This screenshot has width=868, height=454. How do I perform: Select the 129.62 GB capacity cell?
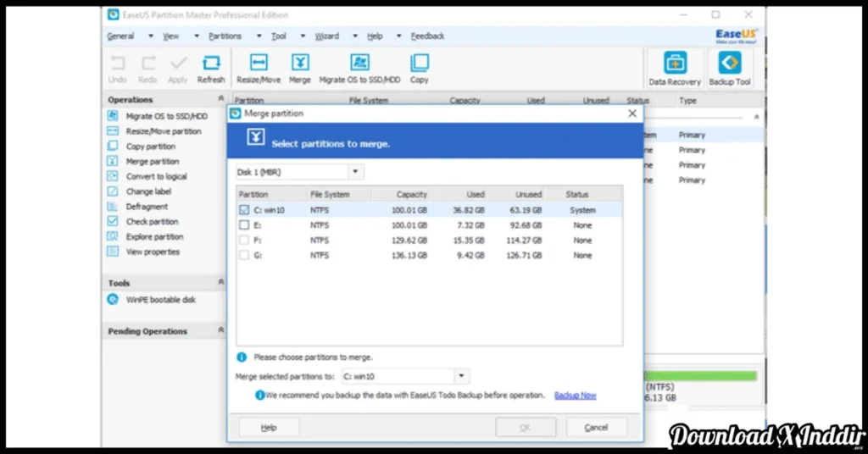[409, 240]
